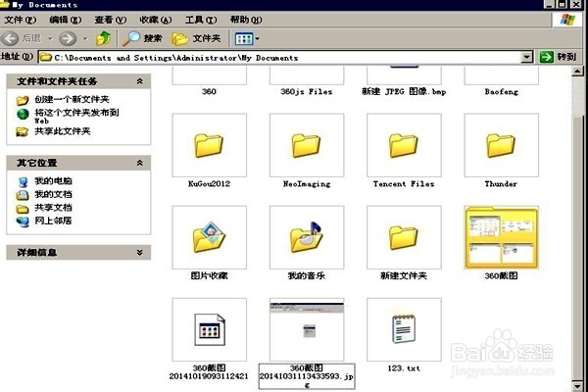The image size is (588, 392).
Task: Click the computer icon beside 我的电脑
Action: 23,182
